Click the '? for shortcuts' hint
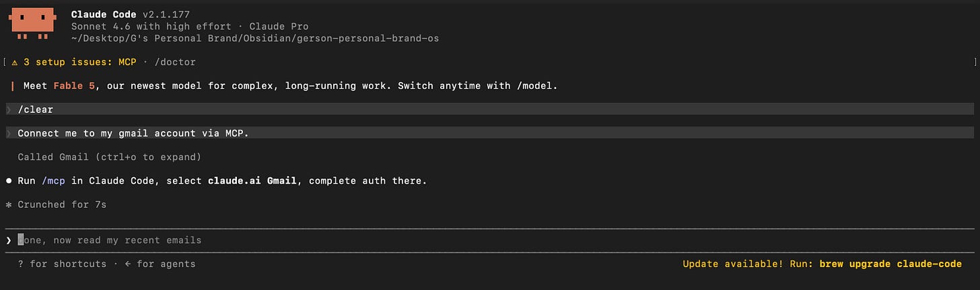The width and height of the screenshot is (980, 290). (62, 264)
